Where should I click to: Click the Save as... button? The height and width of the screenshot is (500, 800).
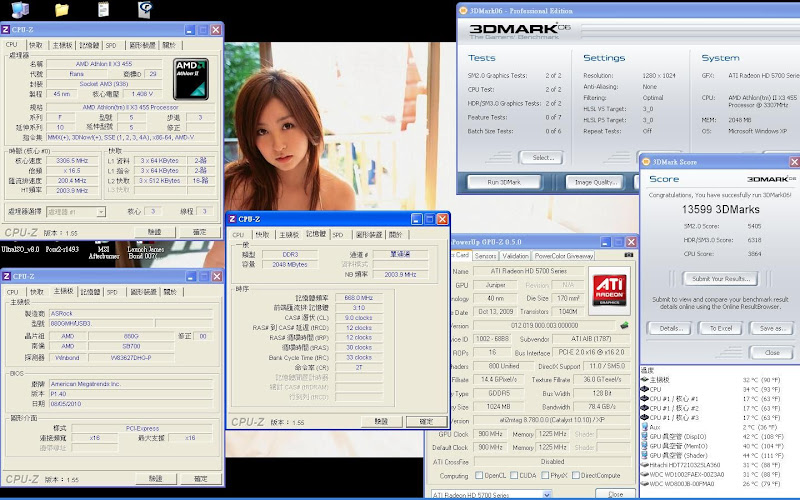(x=772, y=328)
